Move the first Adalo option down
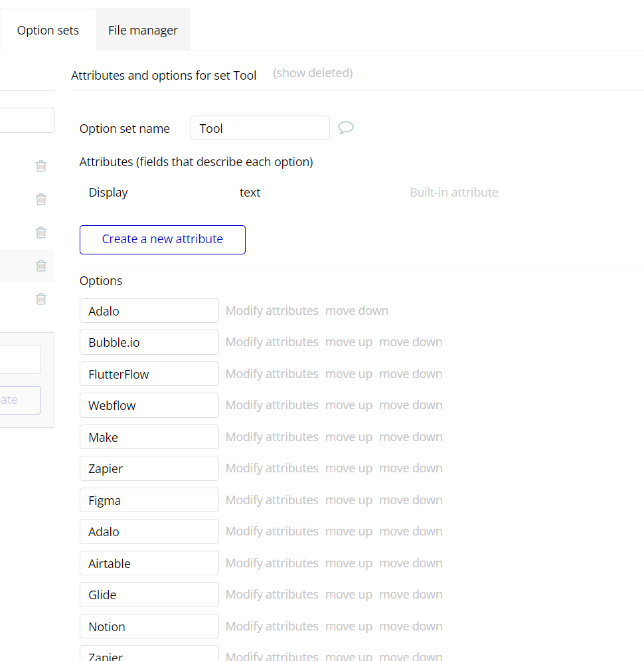 357,311
